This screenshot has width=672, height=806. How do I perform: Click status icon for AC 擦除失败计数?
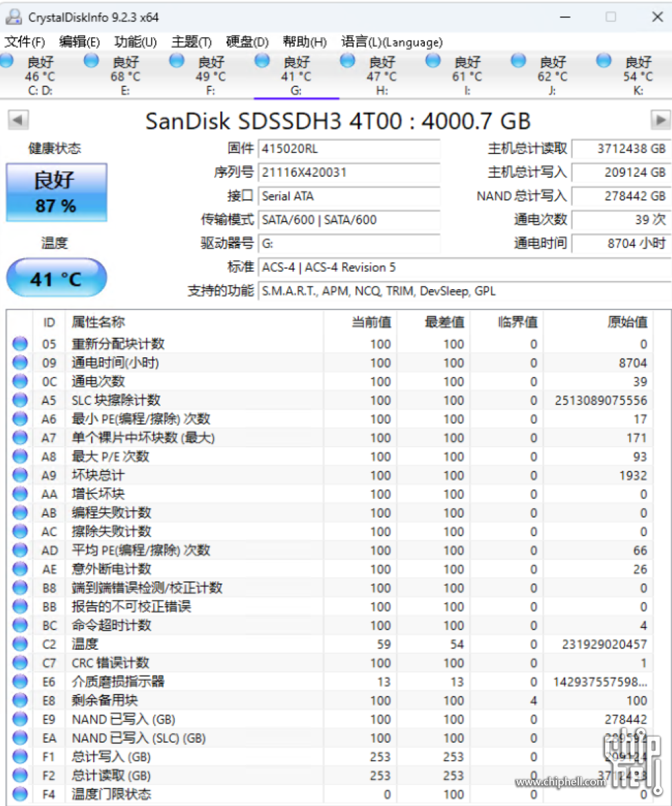(20, 531)
